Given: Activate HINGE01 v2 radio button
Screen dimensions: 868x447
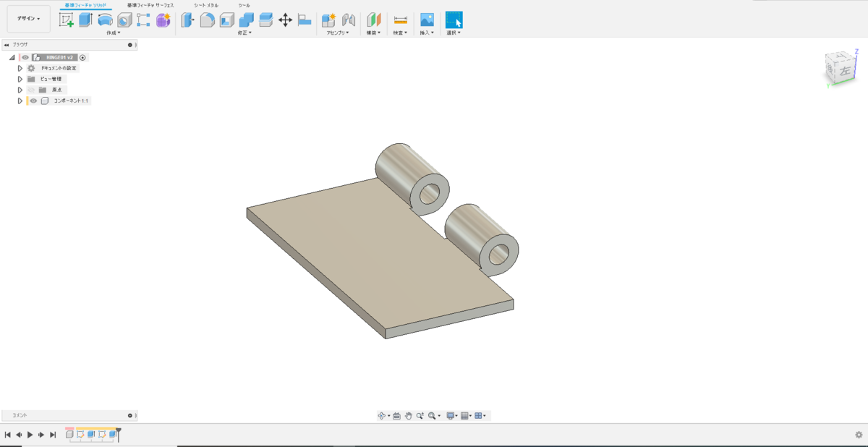Looking at the screenshot, I should pos(82,57).
